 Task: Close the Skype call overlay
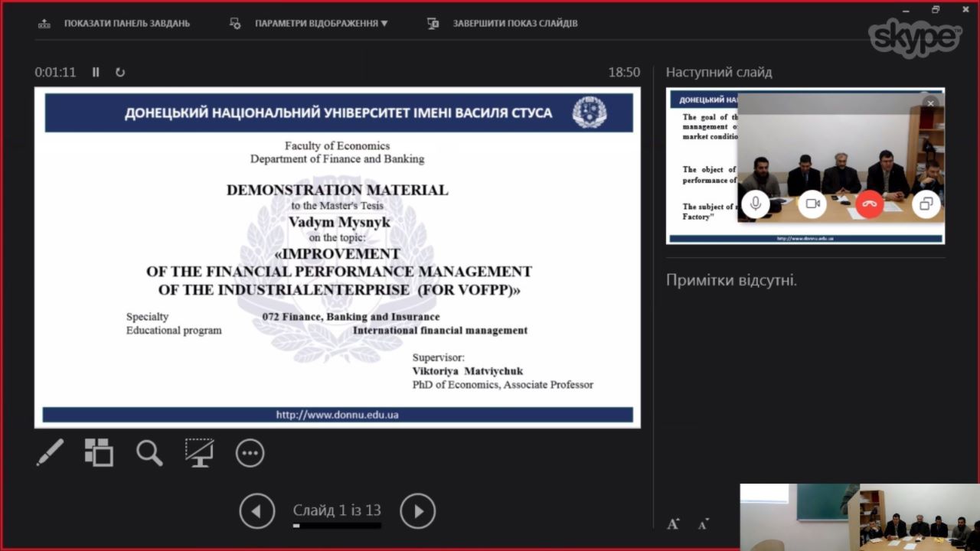(930, 103)
